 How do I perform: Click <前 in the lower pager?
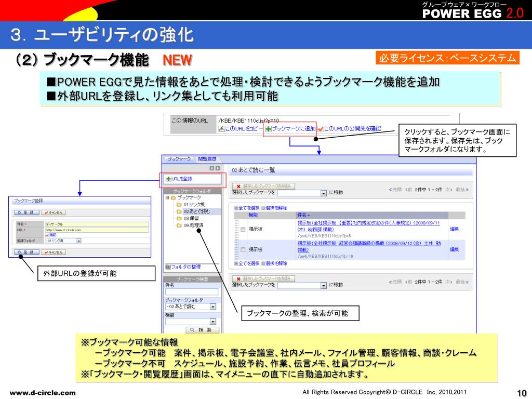(408, 282)
